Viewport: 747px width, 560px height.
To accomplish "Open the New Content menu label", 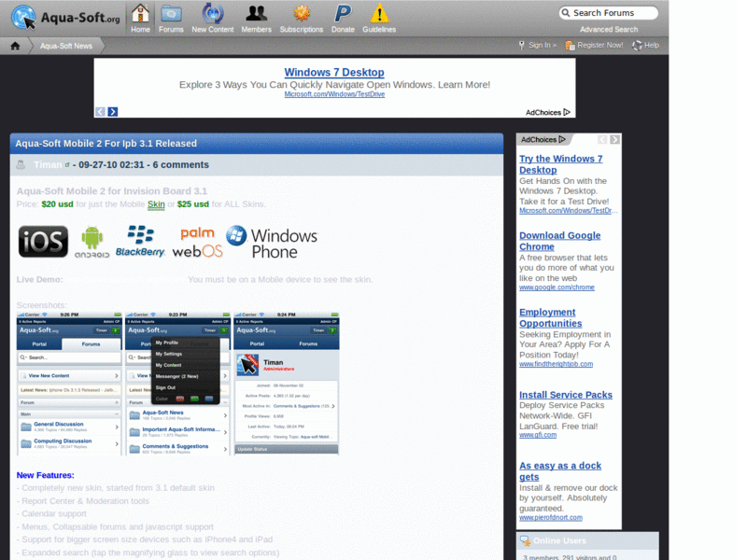I will 213,30.
